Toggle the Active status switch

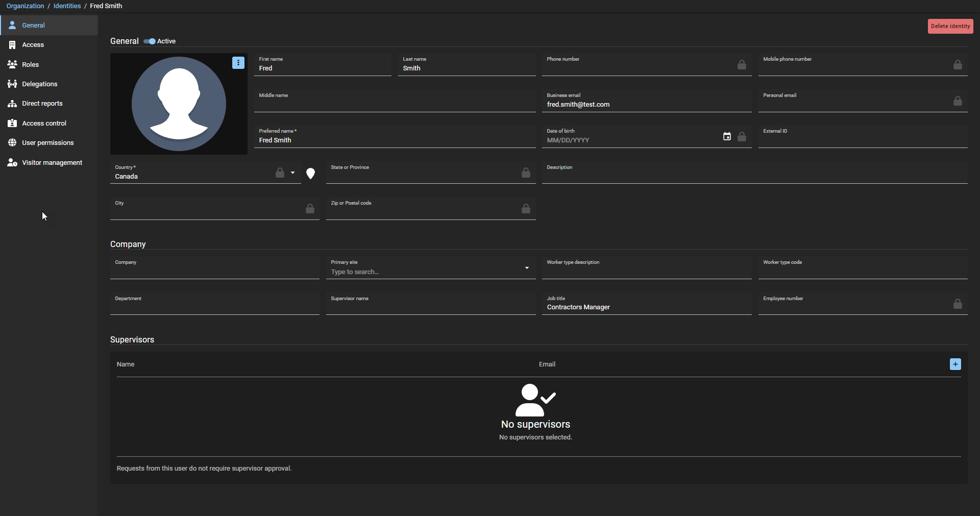pyautogui.click(x=150, y=41)
